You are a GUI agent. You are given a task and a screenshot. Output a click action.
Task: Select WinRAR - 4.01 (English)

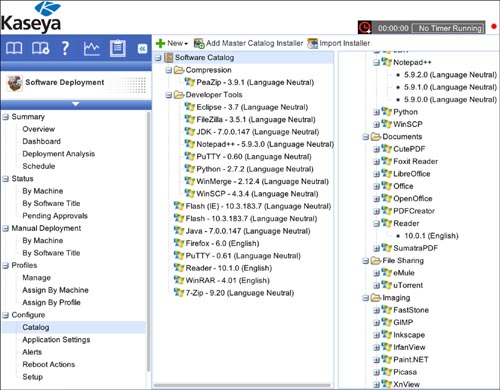228,281
